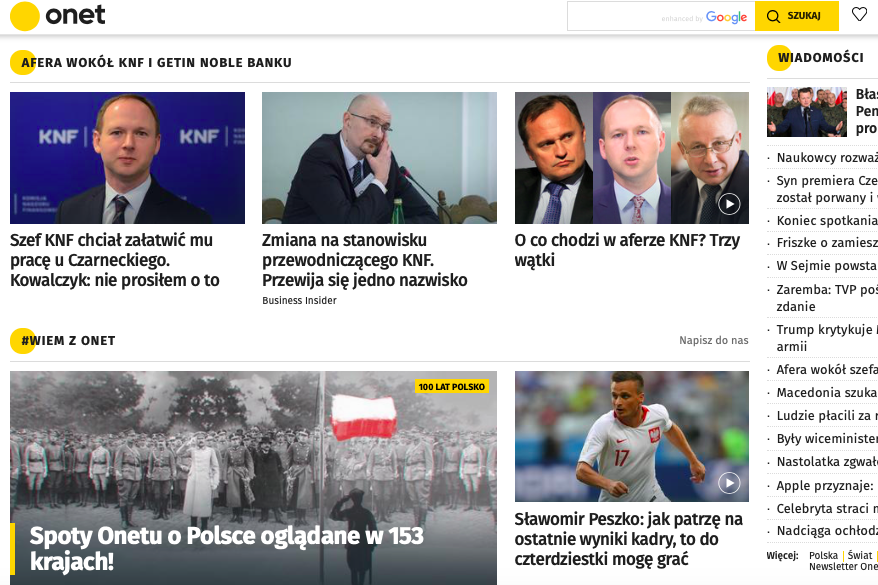878x585 pixels.
Task: Open 'Spoty Onetu o Polsce' feature image
Action: [253, 478]
